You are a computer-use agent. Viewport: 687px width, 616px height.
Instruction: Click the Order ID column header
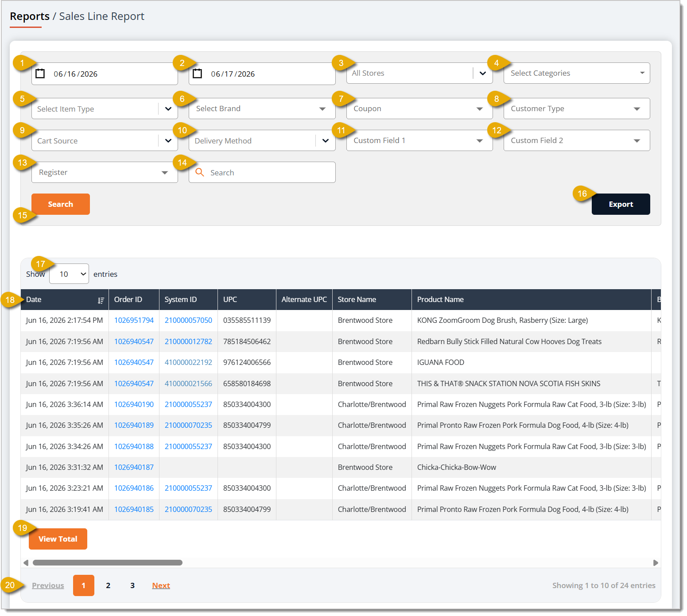[x=134, y=299]
